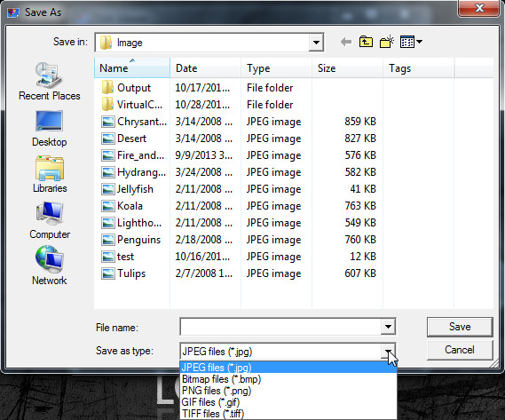
Task: Open Recent Places in sidebar
Action: [50, 82]
